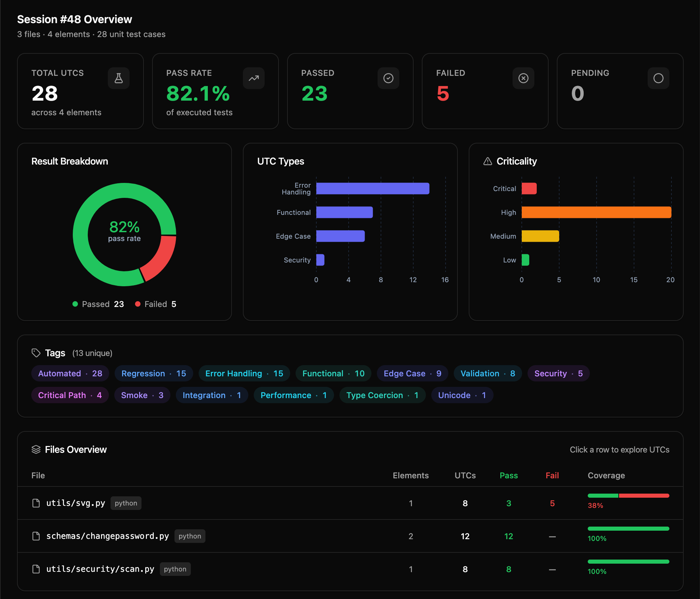Select the Validation tag chip
The height and width of the screenshot is (599, 700).
[x=488, y=373]
